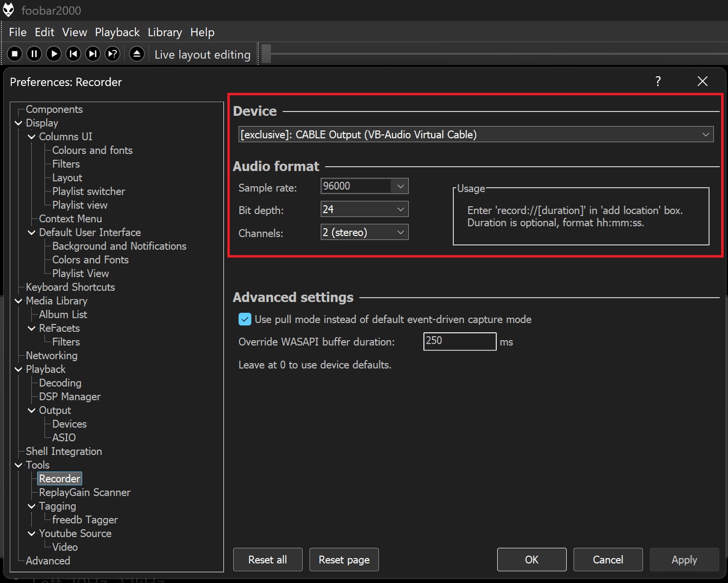
Task: Open the View menu
Action: (74, 32)
